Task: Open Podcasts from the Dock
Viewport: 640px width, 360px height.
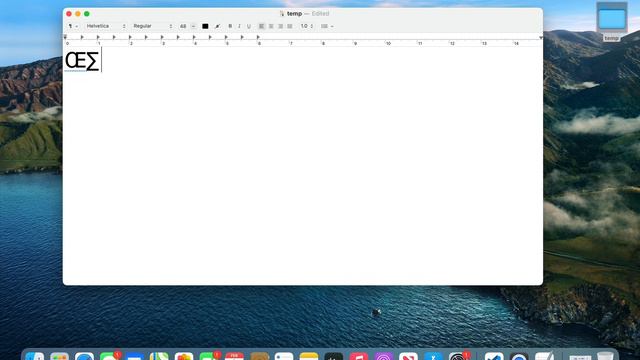Action: [384, 356]
